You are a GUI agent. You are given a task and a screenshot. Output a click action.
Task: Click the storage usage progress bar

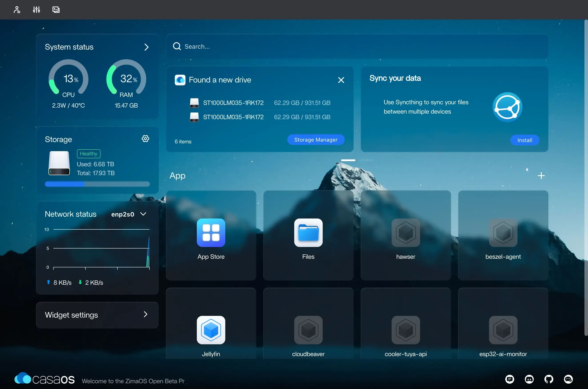pos(97,184)
